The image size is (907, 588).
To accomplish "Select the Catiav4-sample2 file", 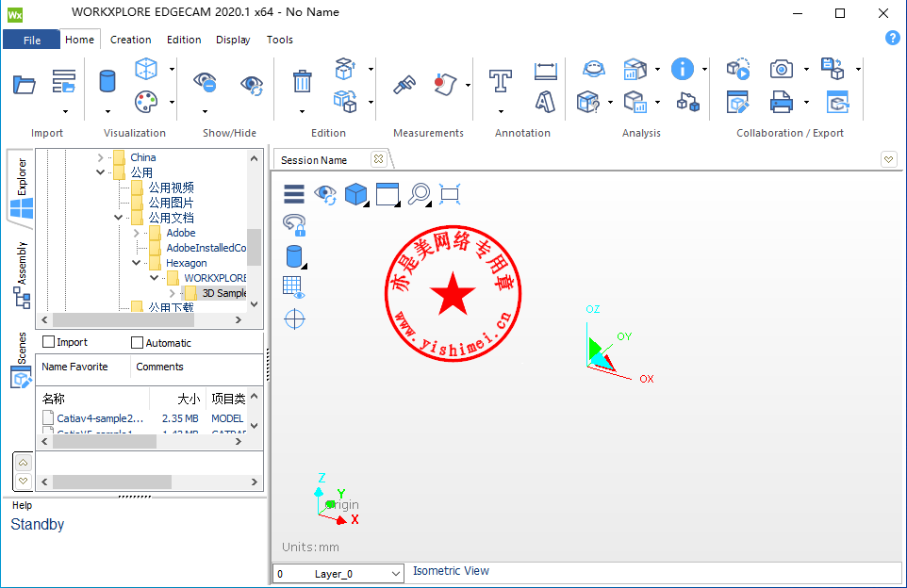I will pos(101,418).
